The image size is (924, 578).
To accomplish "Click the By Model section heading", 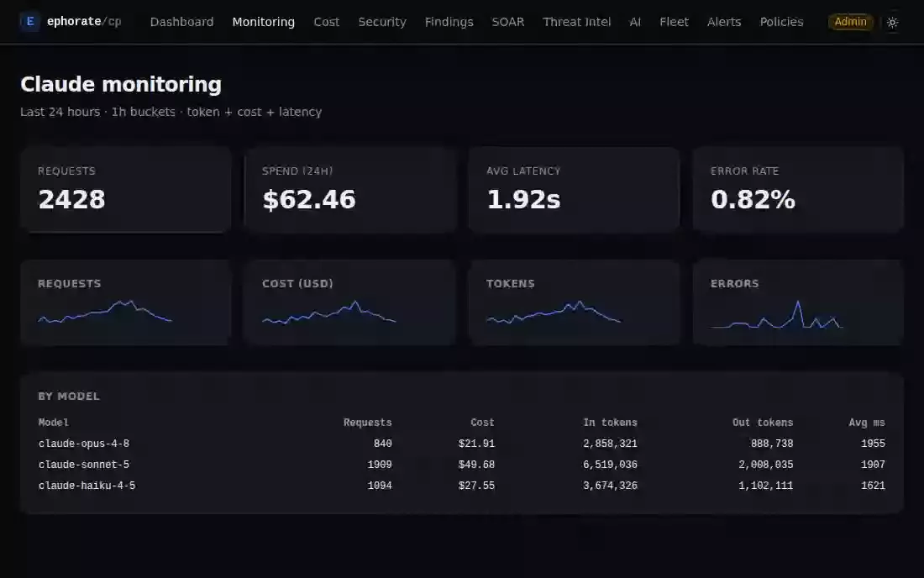I will coord(69,397).
